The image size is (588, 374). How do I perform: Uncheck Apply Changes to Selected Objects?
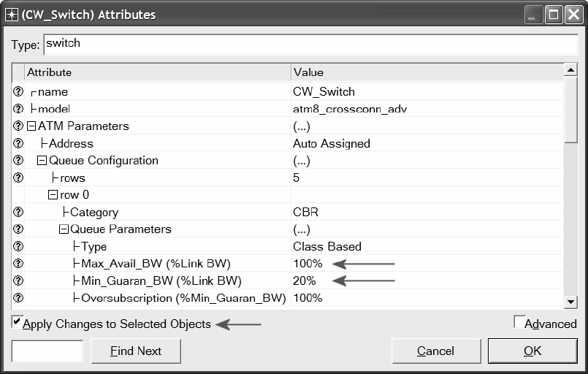pyautogui.click(x=17, y=322)
